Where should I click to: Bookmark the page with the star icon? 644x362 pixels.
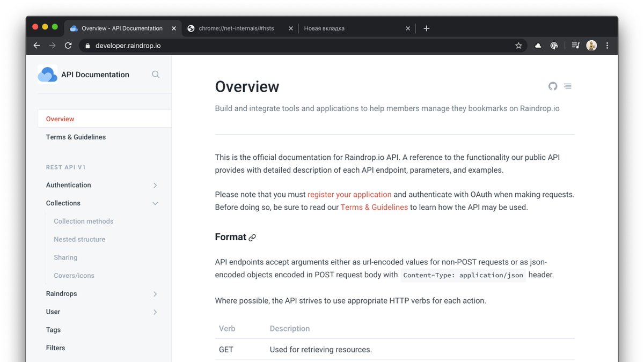(518, 46)
